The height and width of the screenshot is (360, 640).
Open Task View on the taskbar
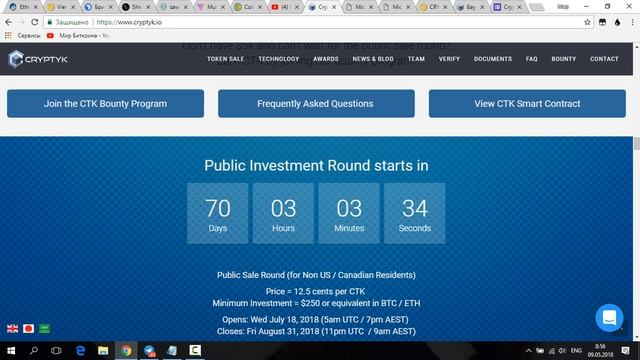[x=56, y=351]
